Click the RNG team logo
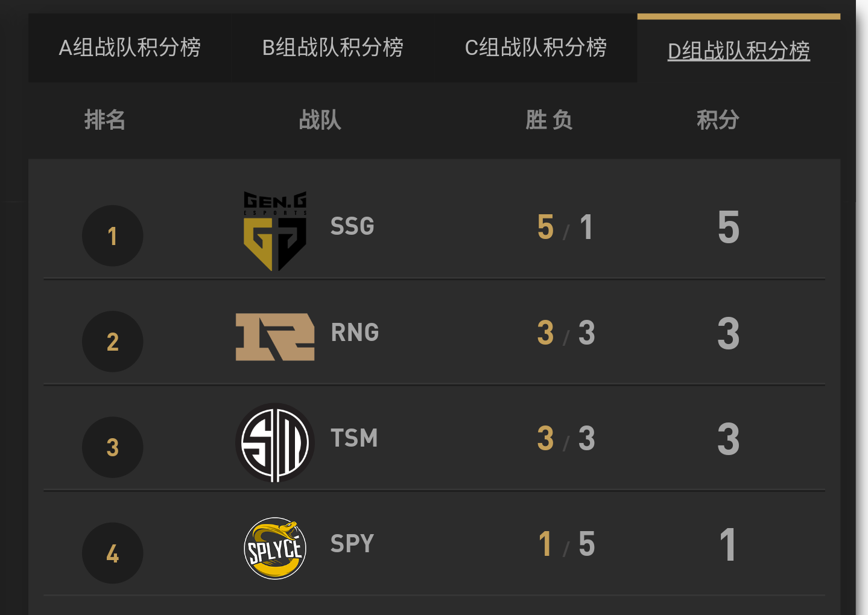Screen dimensions: 868x615 pyautogui.click(x=275, y=336)
